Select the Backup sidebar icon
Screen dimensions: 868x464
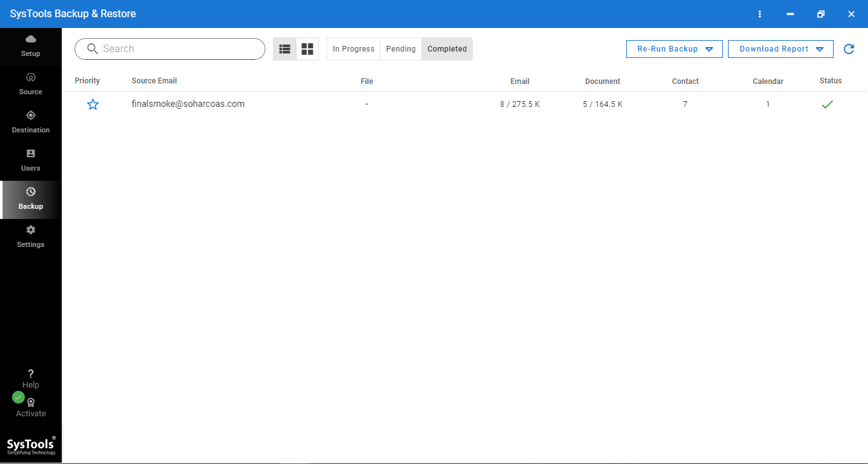[30, 198]
